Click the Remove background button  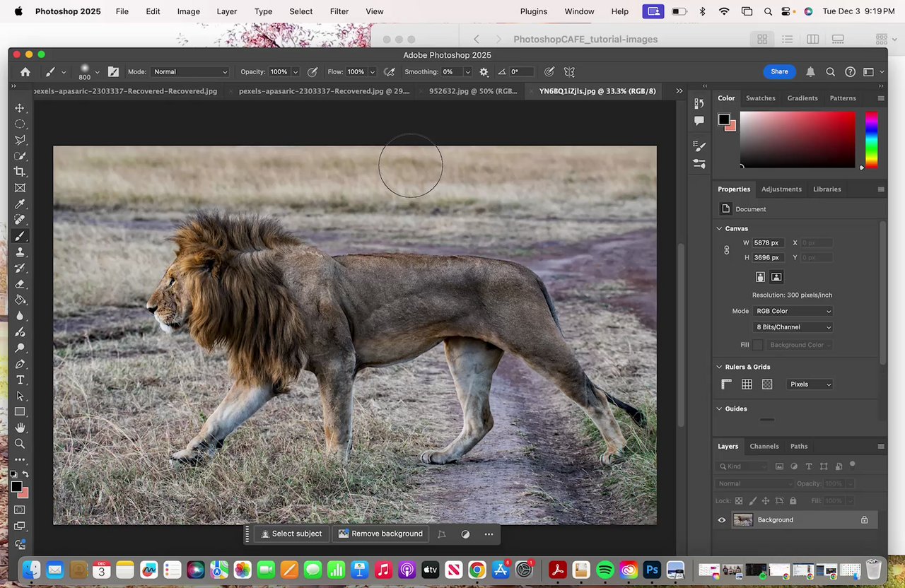tap(380, 534)
